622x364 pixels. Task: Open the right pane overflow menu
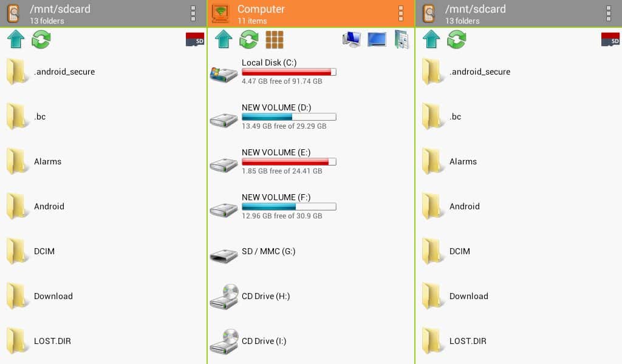(609, 13)
